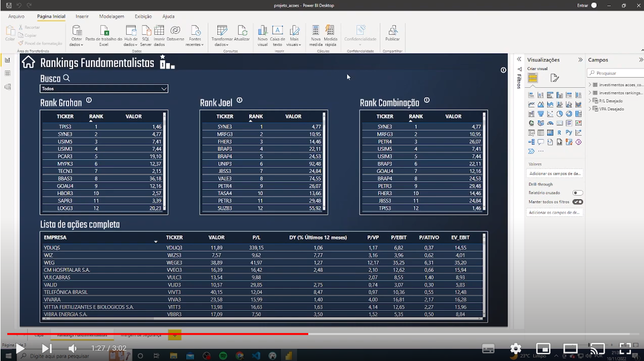Image resolution: width=644 pixels, height=361 pixels.
Task: Collapse the Visualizações pane
Action: 580,60
